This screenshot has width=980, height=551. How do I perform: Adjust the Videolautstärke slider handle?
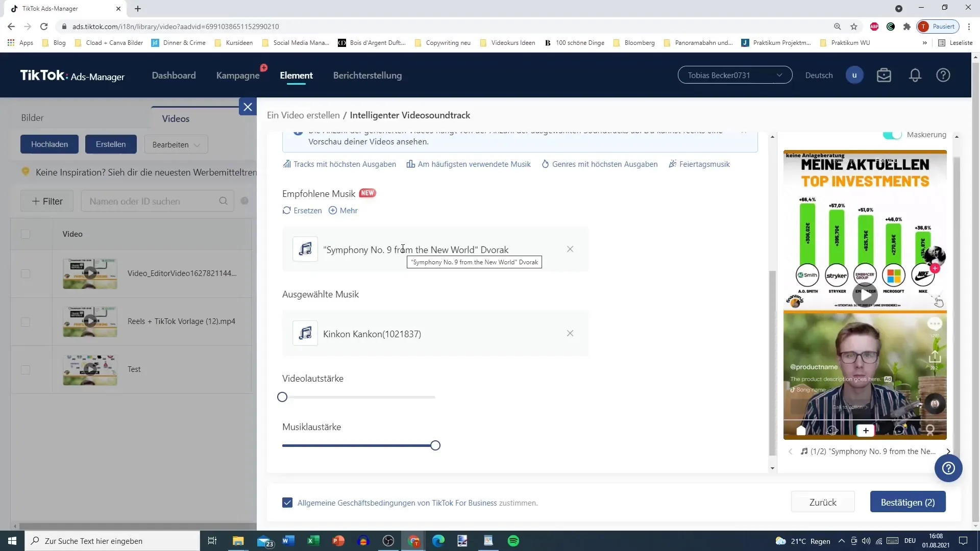(x=282, y=397)
